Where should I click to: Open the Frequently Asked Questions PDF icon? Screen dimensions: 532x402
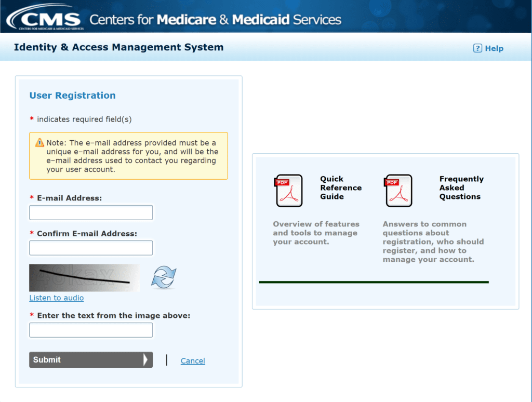398,191
